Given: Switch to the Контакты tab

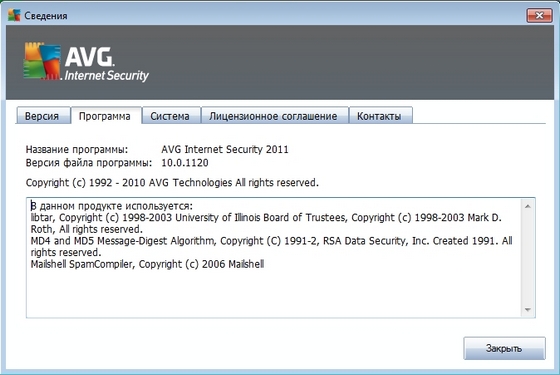Looking at the screenshot, I should pos(380,116).
